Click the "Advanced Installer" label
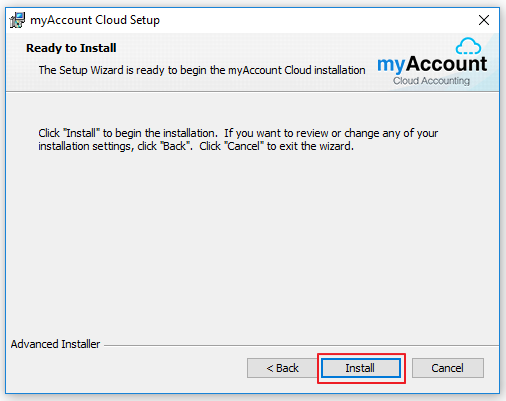Viewport: 506px width, 401px height. pyautogui.click(x=55, y=344)
